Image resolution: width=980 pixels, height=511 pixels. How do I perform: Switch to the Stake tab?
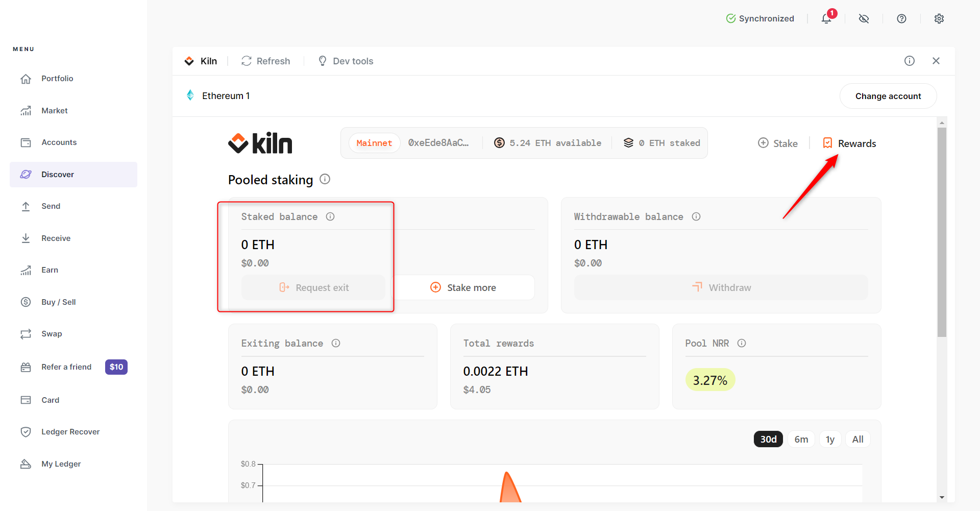(x=778, y=143)
